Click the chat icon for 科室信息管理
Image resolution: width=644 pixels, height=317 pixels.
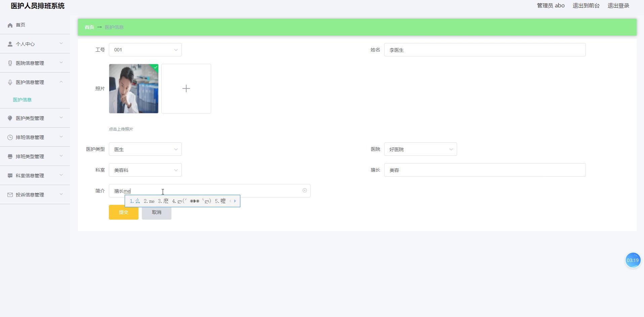pyautogui.click(x=10, y=176)
